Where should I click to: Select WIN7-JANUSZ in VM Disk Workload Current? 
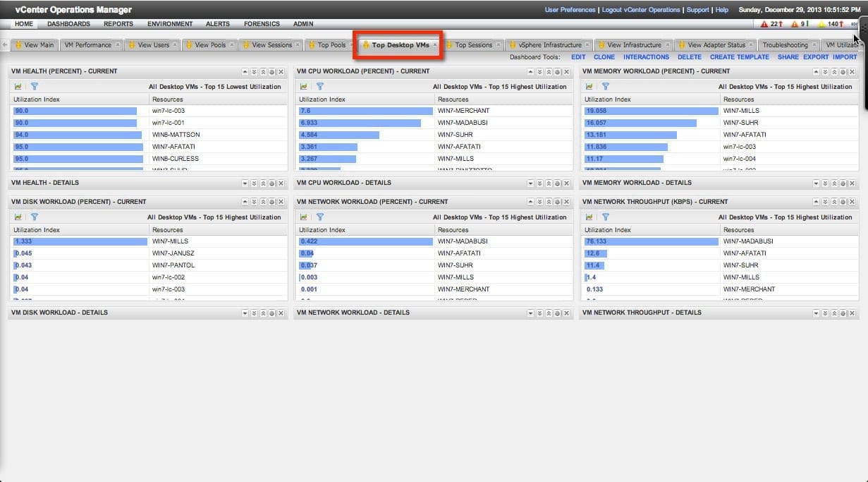point(148,253)
